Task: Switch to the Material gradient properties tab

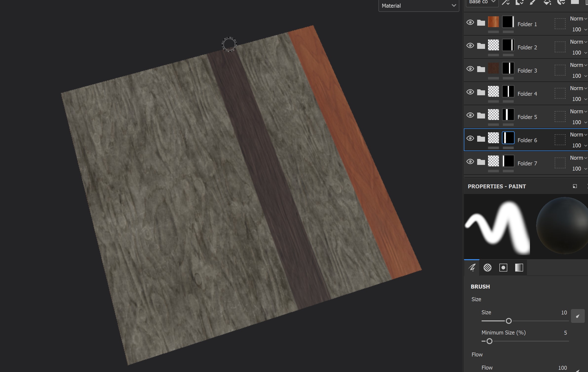Action: 519,268
